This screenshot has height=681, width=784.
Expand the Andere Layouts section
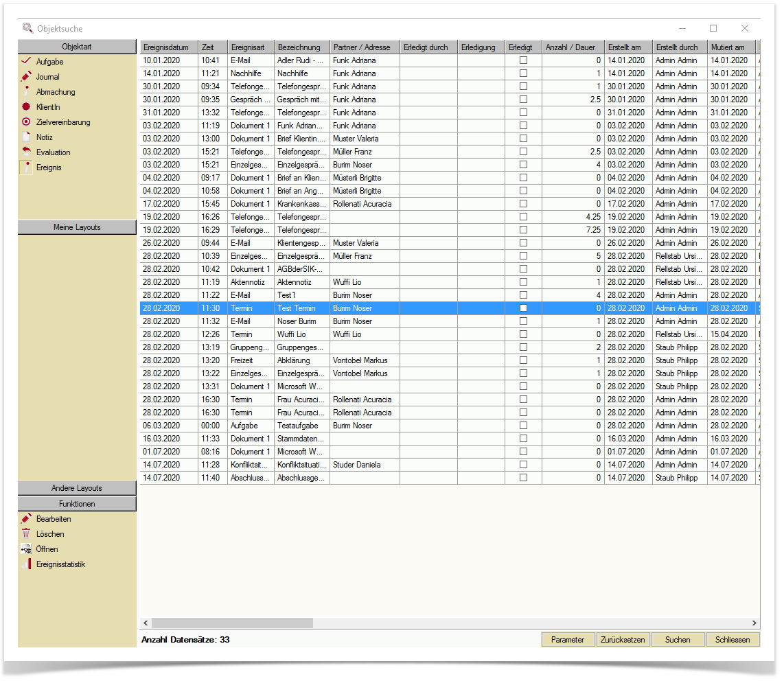[x=77, y=488]
